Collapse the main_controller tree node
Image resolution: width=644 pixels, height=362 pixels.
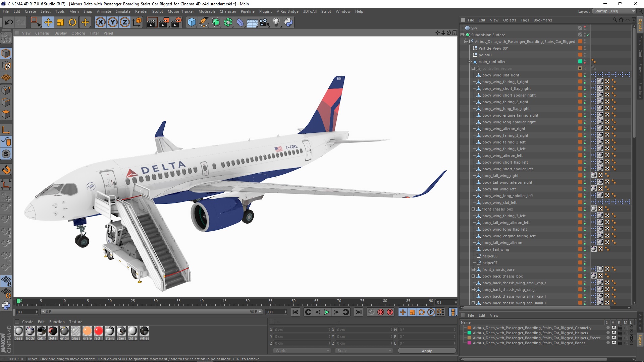coord(470,62)
